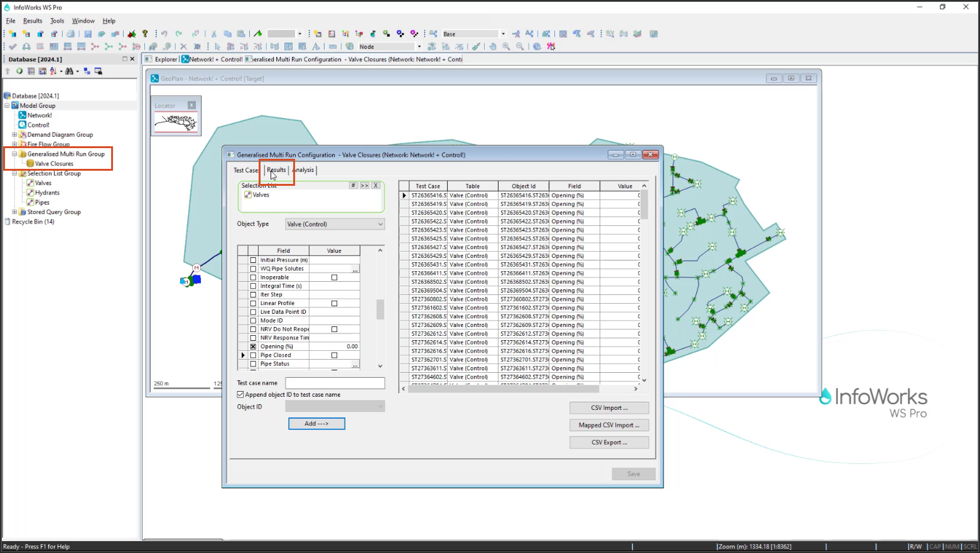
Task: Click the Redo arrow icon
Action: click(178, 34)
